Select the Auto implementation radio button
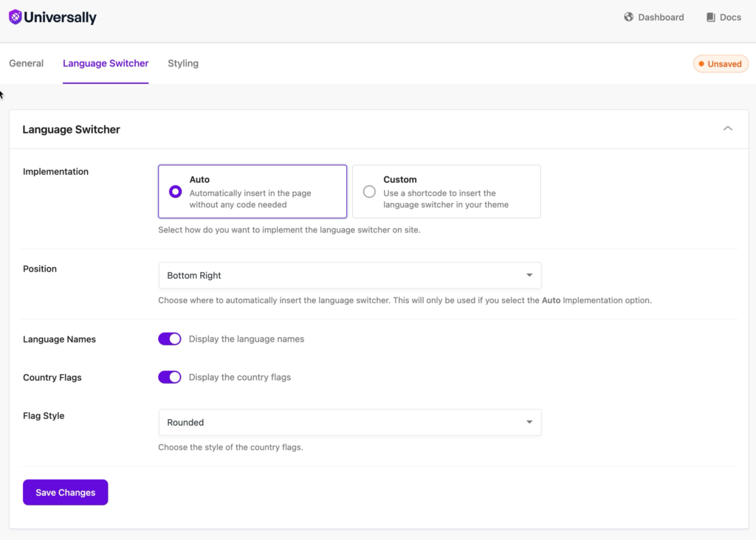The width and height of the screenshot is (756, 540). (176, 192)
